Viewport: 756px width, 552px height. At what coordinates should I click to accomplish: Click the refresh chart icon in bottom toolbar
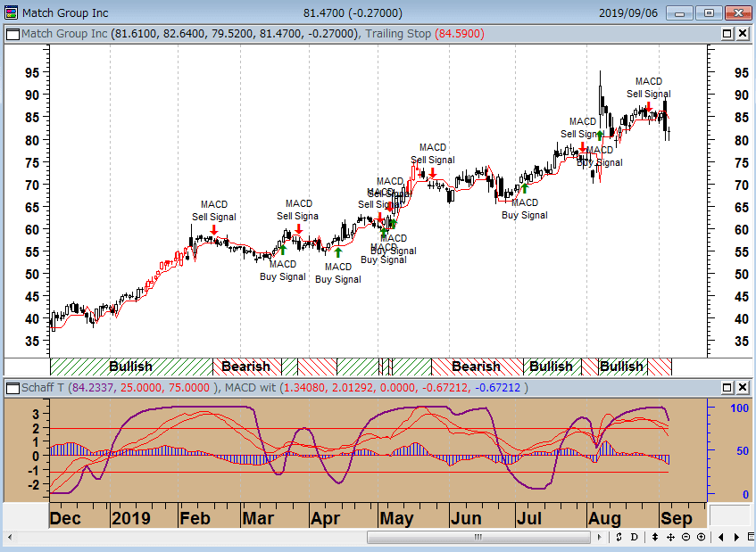point(619,537)
